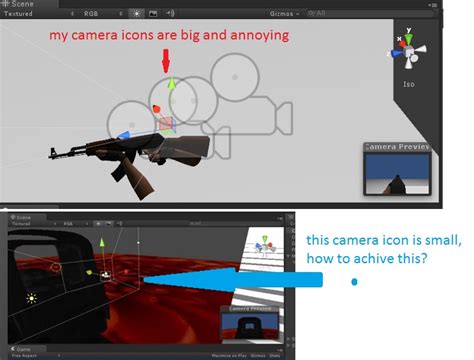Click the red X axis cone of upper orientation gizmo
Screen dimensions: 474x360
(x=402, y=43)
